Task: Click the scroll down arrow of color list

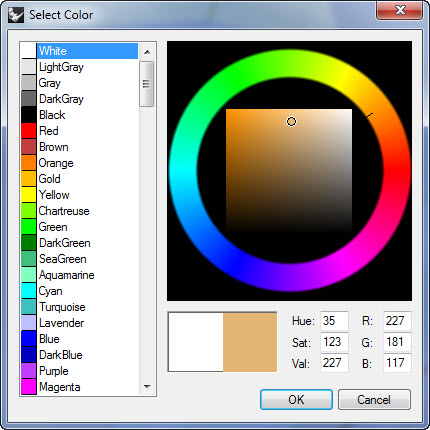Action: 147,387
